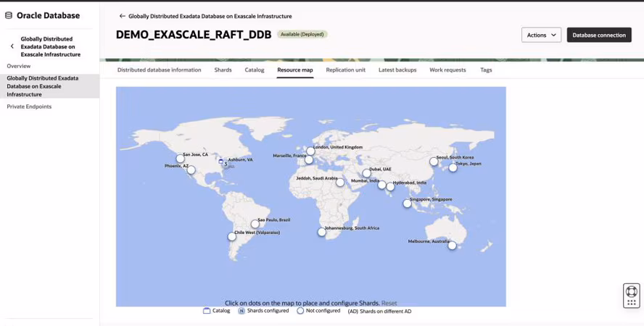Select the Phoenix, AZ map dot
Image resolution: width=644 pixels, height=326 pixels.
tap(191, 170)
